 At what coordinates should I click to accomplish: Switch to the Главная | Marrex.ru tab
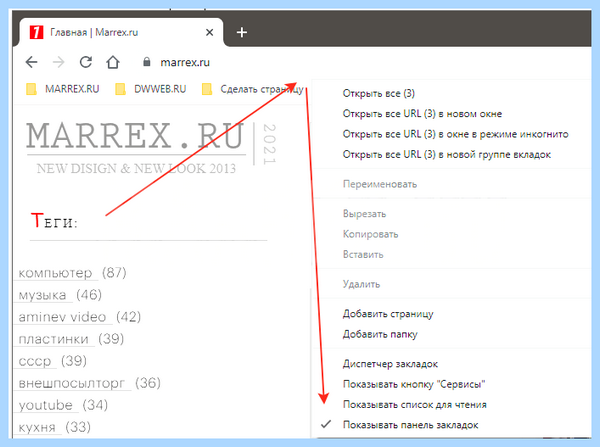click(119, 32)
